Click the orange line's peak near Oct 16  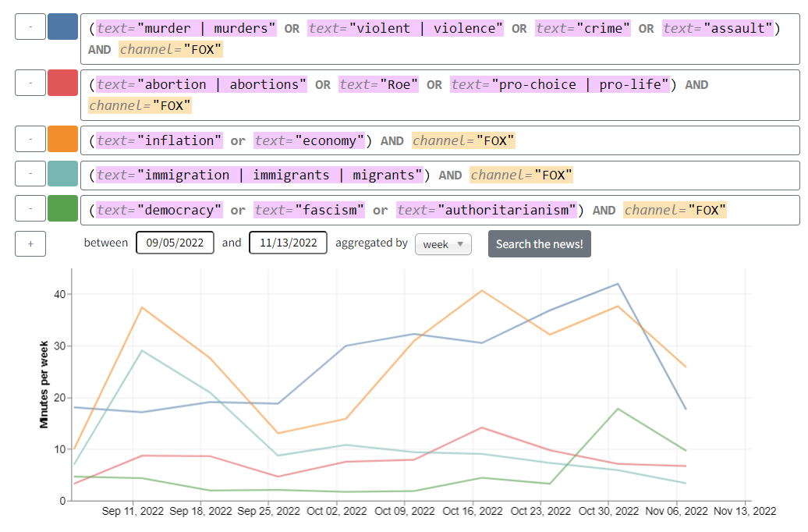click(x=482, y=291)
